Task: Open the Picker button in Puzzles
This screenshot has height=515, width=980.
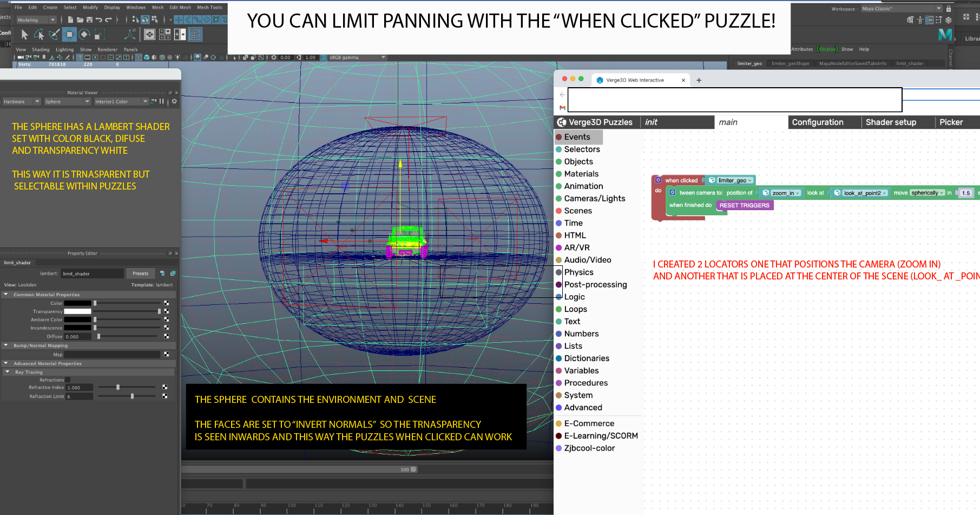Action: pyautogui.click(x=951, y=122)
